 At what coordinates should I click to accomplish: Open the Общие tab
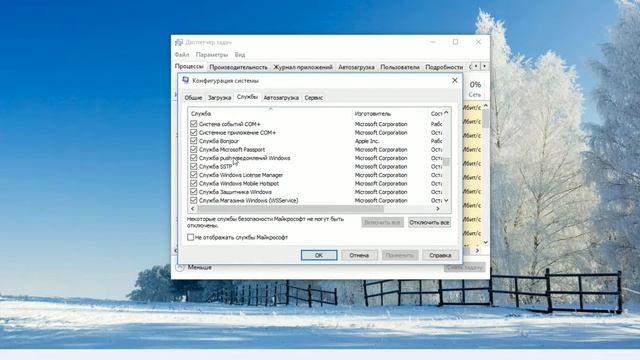click(x=193, y=98)
